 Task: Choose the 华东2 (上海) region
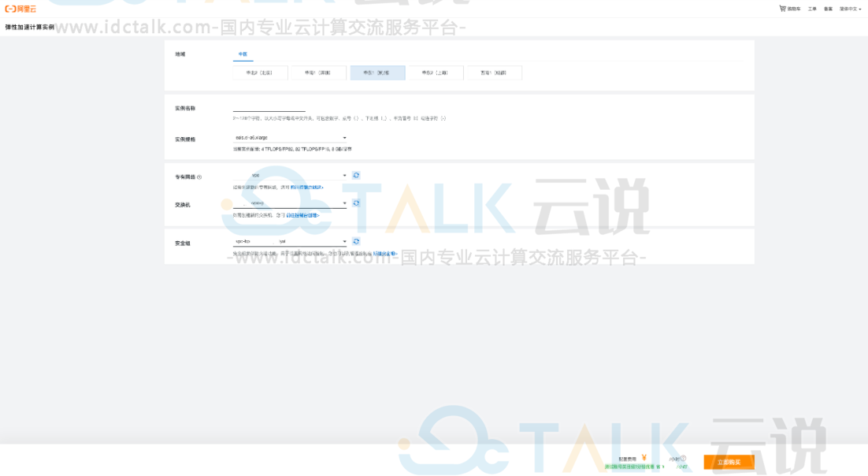[436, 73]
